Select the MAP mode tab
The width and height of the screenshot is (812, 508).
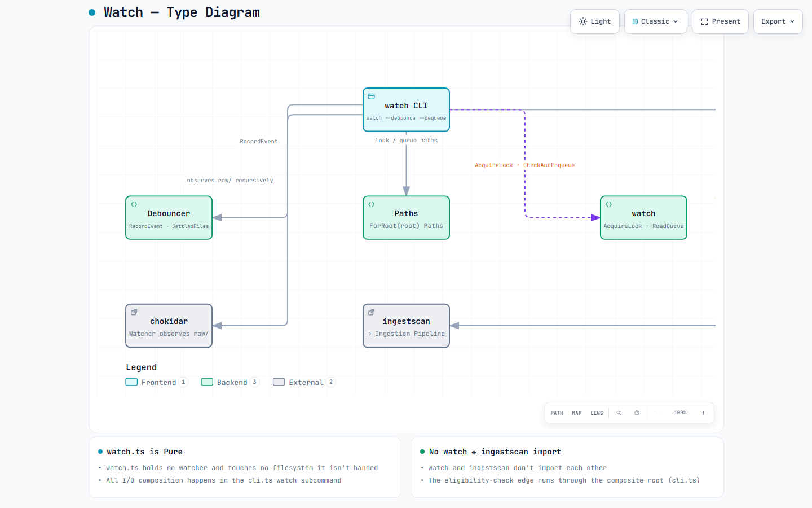click(x=576, y=413)
